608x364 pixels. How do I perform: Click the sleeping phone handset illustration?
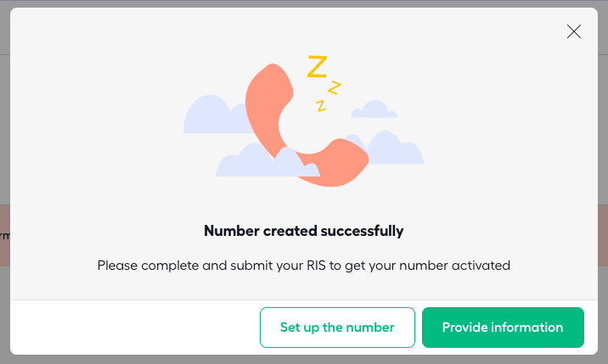(x=307, y=125)
